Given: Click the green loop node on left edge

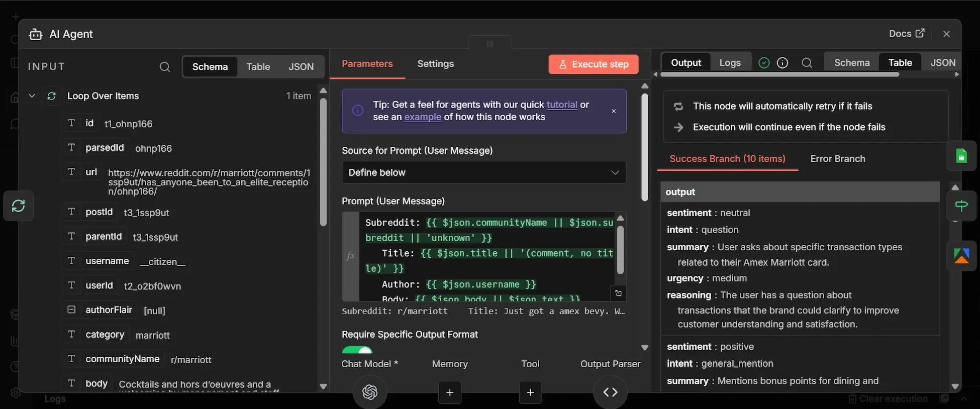Looking at the screenshot, I should pyautogui.click(x=19, y=206).
